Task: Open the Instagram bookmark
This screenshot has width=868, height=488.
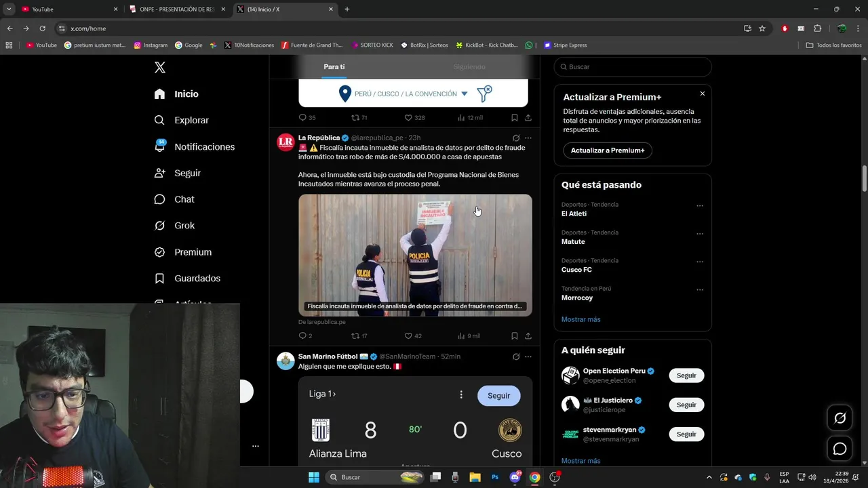Action: coord(151,45)
